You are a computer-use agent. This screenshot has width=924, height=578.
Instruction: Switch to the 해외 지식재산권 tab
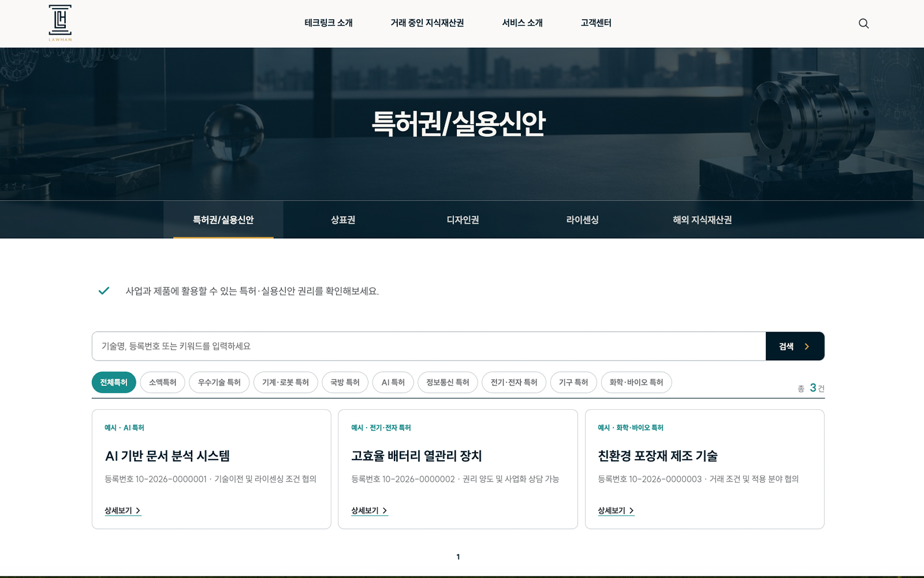coord(702,220)
